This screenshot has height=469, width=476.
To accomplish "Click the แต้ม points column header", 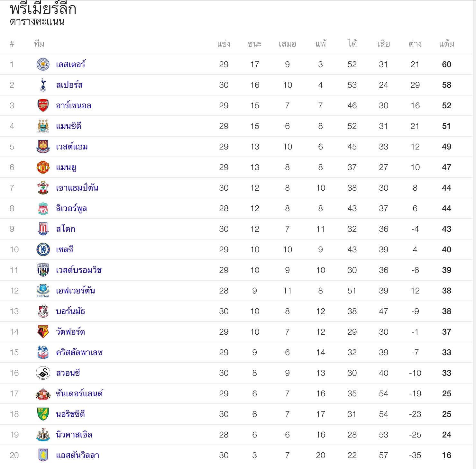I will coord(446,44).
